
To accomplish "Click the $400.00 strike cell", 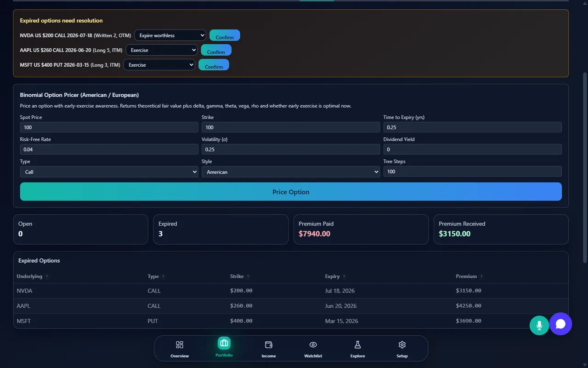I will (241, 321).
